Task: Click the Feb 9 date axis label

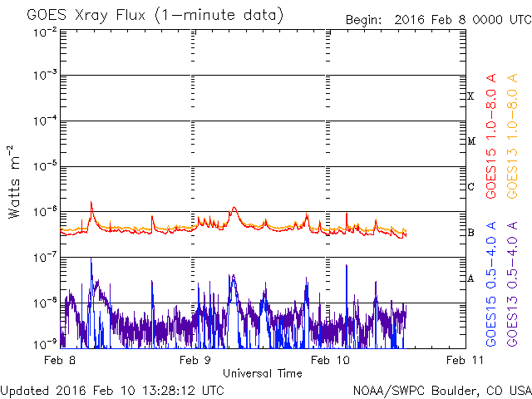Action: pos(195,360)
